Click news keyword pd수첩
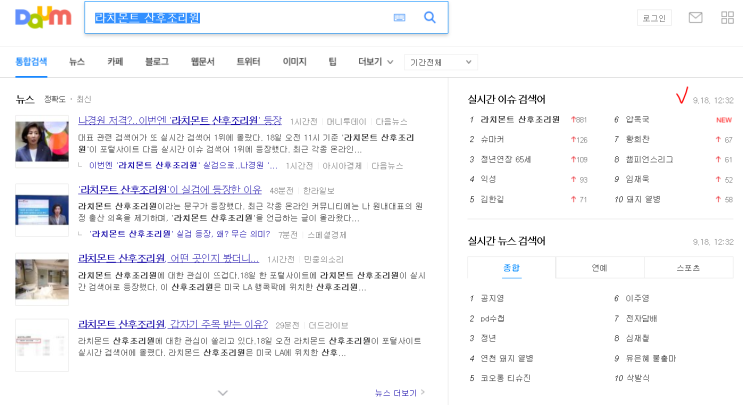Image resolution: width=743 pixels, height=405 pixels. (x=492, y=318)
